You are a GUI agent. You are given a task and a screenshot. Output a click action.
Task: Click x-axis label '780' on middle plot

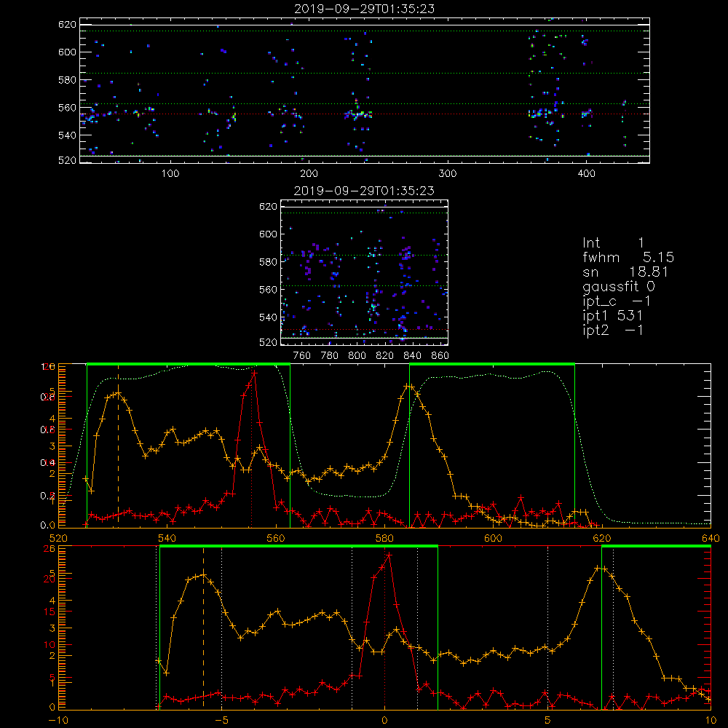(x=330, y=356)
